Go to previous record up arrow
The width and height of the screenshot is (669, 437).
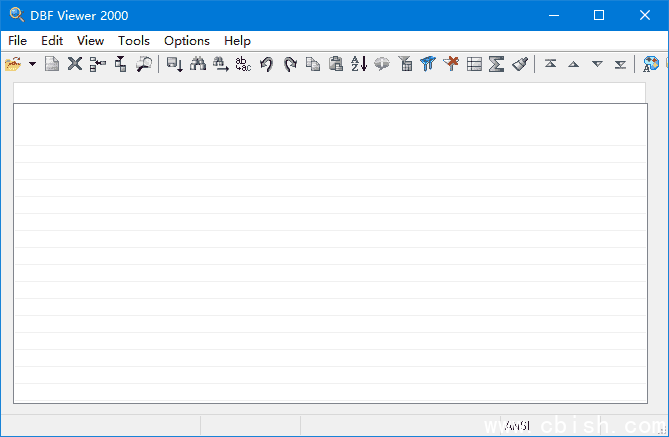574,64
